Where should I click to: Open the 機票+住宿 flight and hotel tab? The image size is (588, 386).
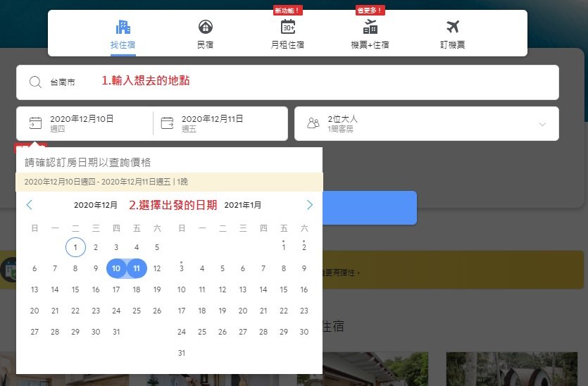click(370, 35)
